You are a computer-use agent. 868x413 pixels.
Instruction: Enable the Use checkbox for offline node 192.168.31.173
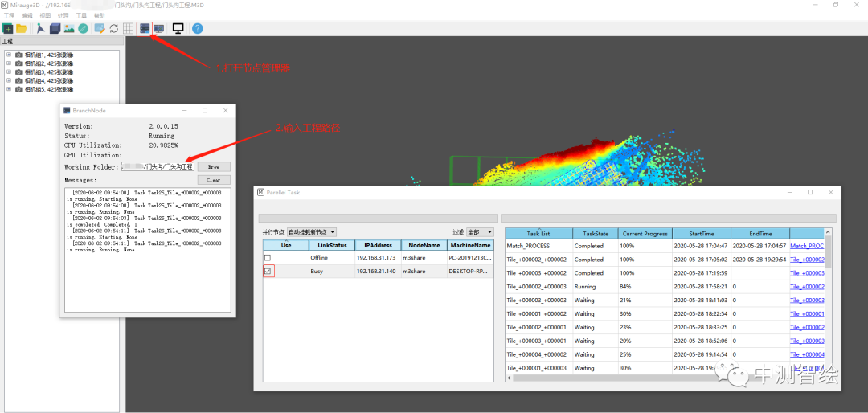pos(268,258)
